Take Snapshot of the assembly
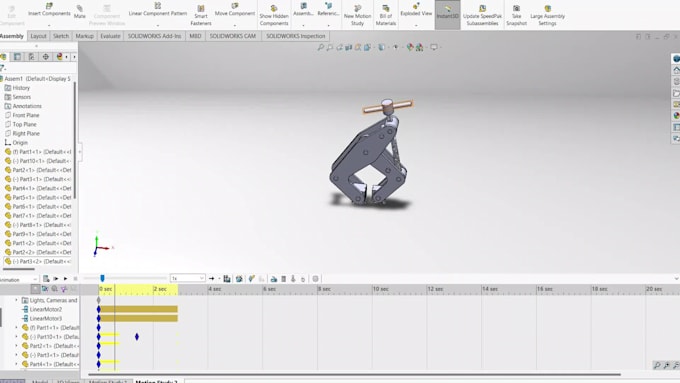Viewport: 680px width, 383px height. point(516,16)
